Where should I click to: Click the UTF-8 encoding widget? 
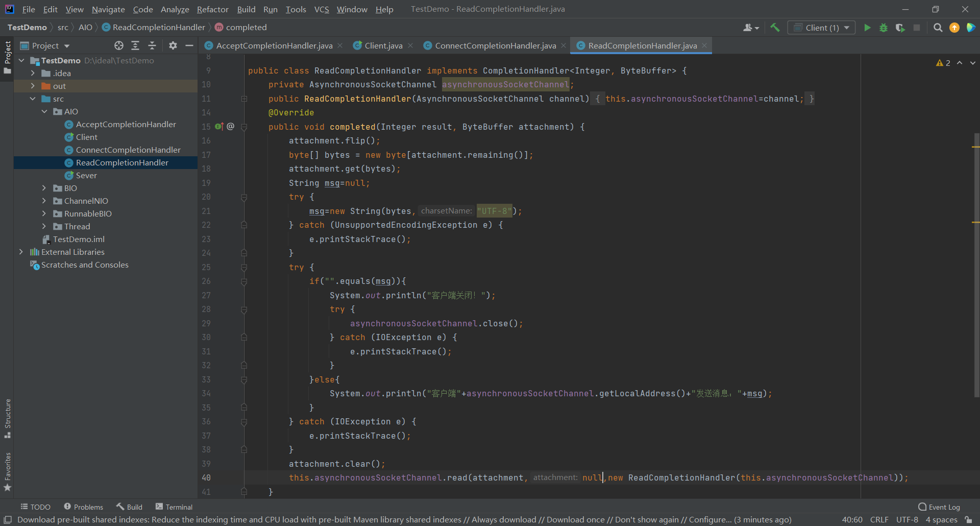907,520
